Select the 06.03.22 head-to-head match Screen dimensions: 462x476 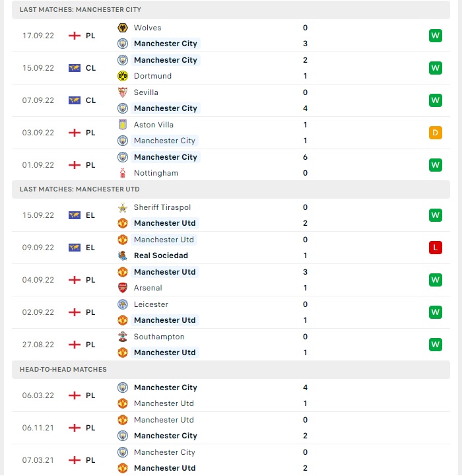point(231,395)
